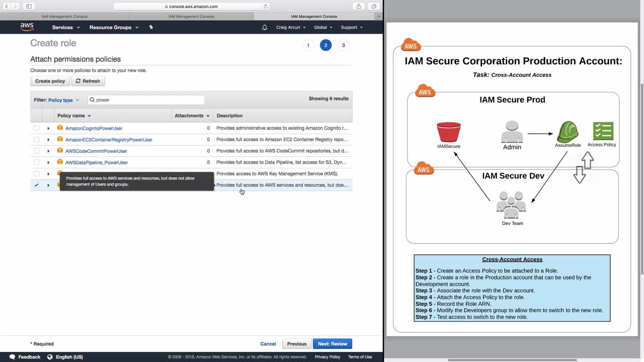Go back with the Previous button
This screenshot has width=644, height=362.
297,344
